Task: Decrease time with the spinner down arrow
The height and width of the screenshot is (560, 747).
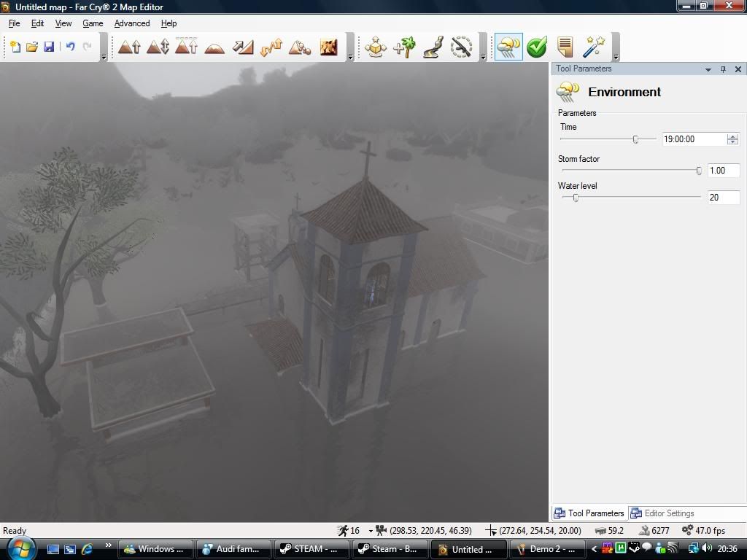Action: 732,142
